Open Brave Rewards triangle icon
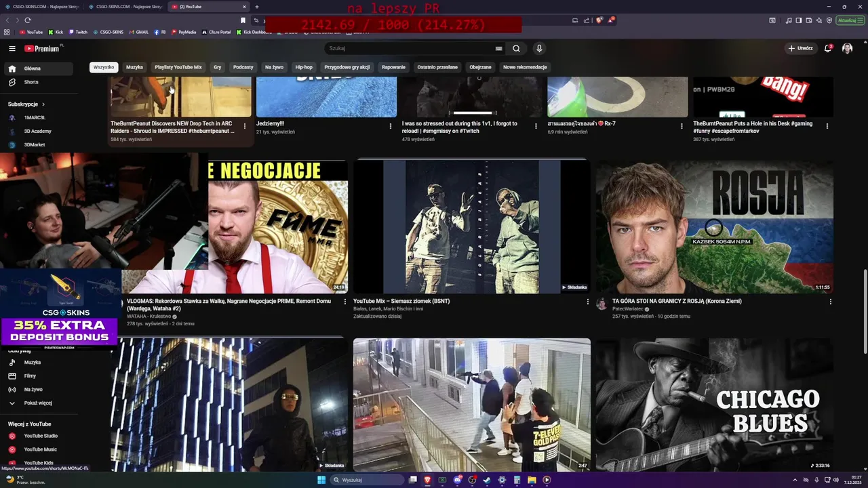The width and height of the screenshot is (868, 488). click(612, 20)
